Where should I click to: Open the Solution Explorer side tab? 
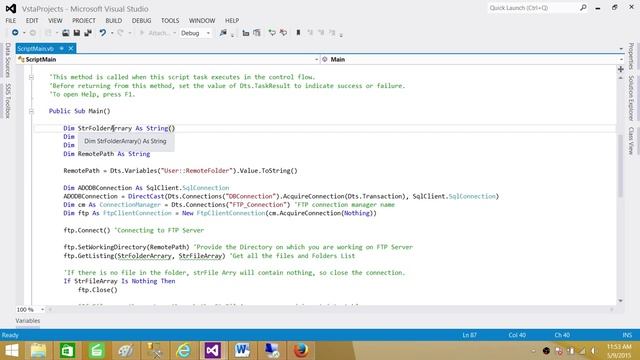(x=631, y=98)
